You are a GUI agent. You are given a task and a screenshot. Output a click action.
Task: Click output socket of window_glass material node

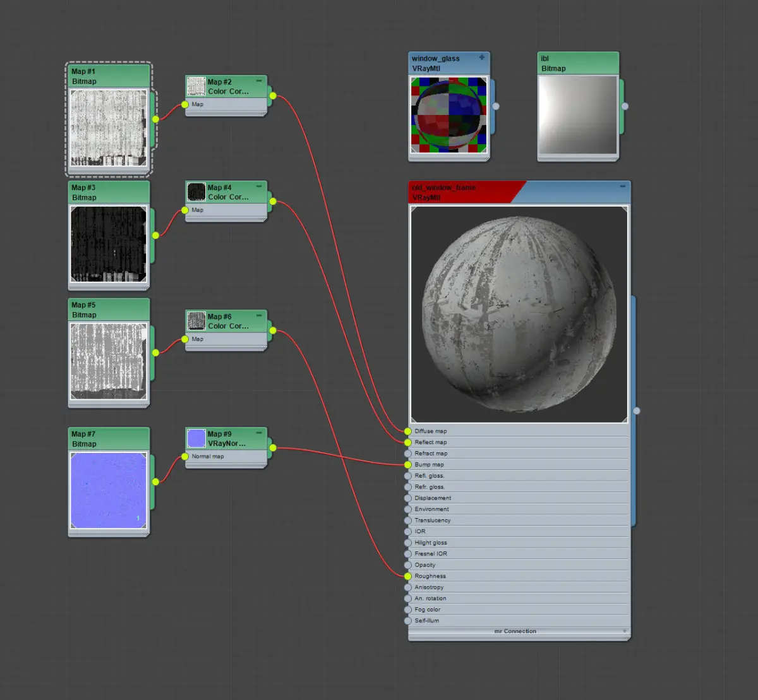click(x=496, y=106)
